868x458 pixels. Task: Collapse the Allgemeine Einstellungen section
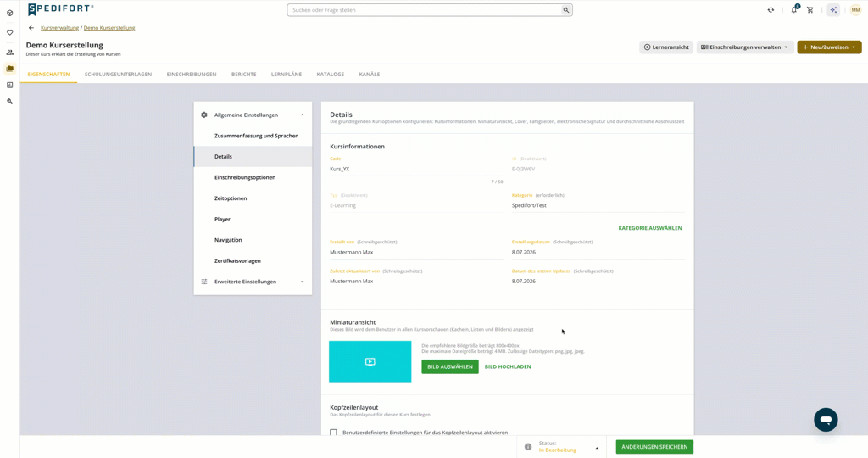coord(303,114)
